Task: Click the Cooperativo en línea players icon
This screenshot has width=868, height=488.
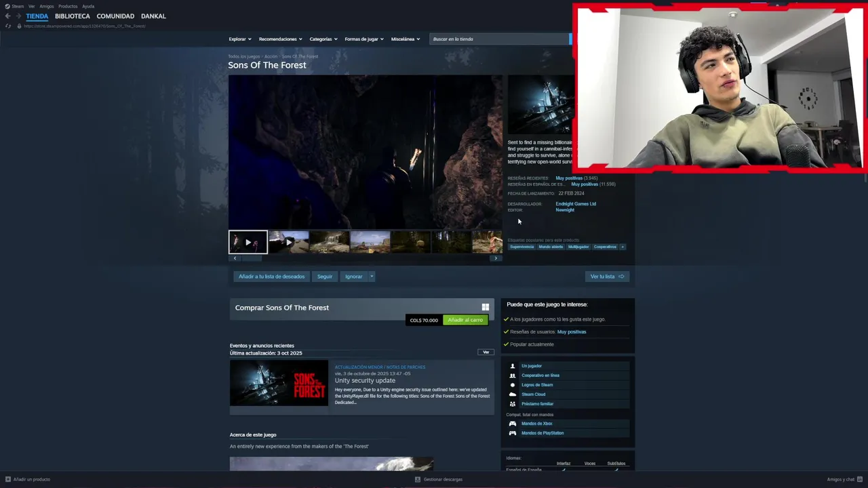Action: pos(513,375)
